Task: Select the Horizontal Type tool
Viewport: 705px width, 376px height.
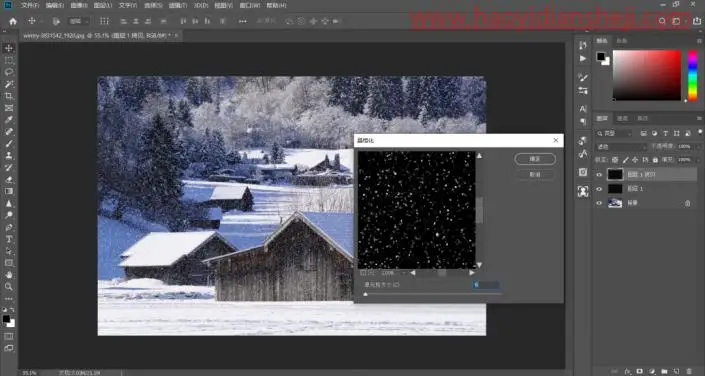Action: [x=9, y=239]
